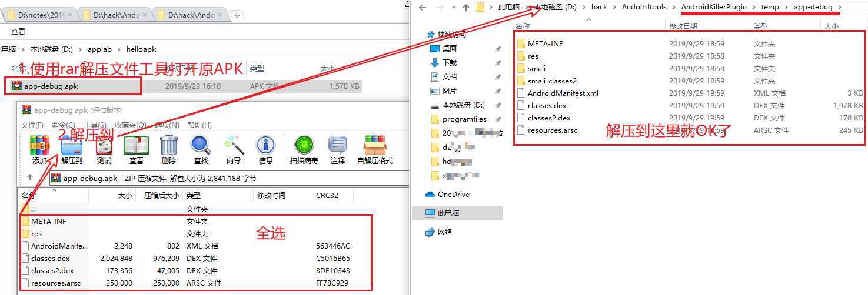The width and height of the screenshot is (868, 295).
Task: Click the back arrow in right Explorer window
Action: click(423, 7)
